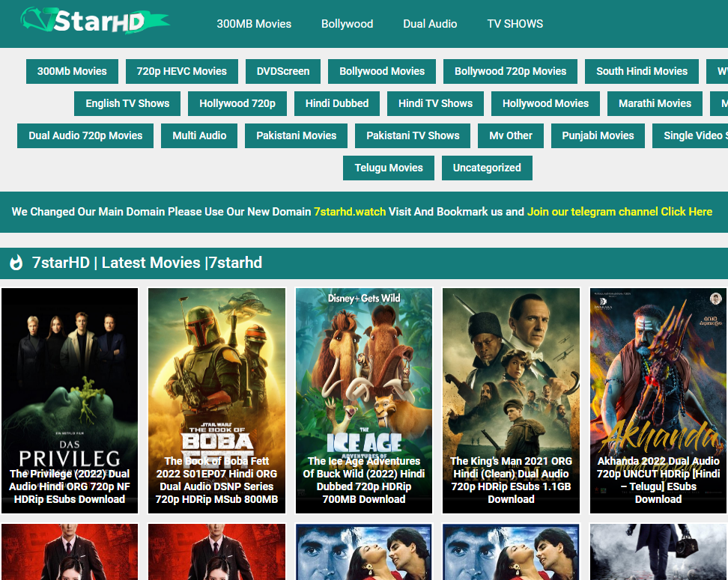The image size is (728, 580).
Task: Open 300MB Movies in top navigation
Action: tap(254, 24)
